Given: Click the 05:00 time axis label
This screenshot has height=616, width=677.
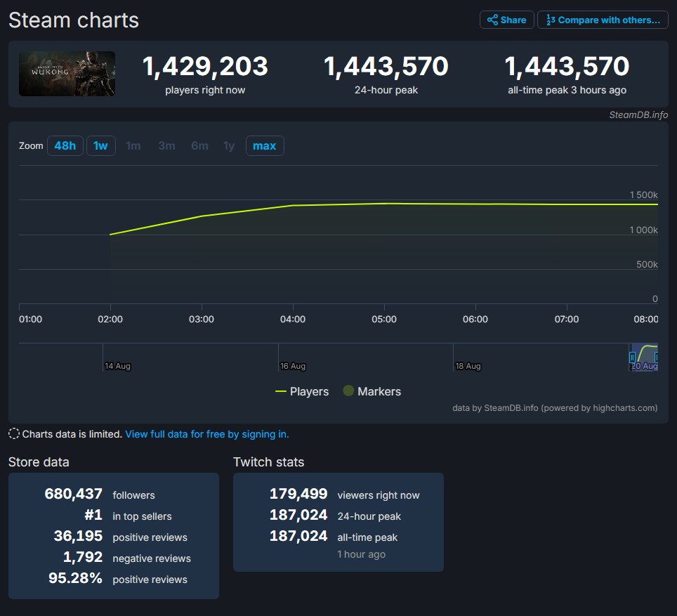Looking at the screenshot, I should 384,319.
